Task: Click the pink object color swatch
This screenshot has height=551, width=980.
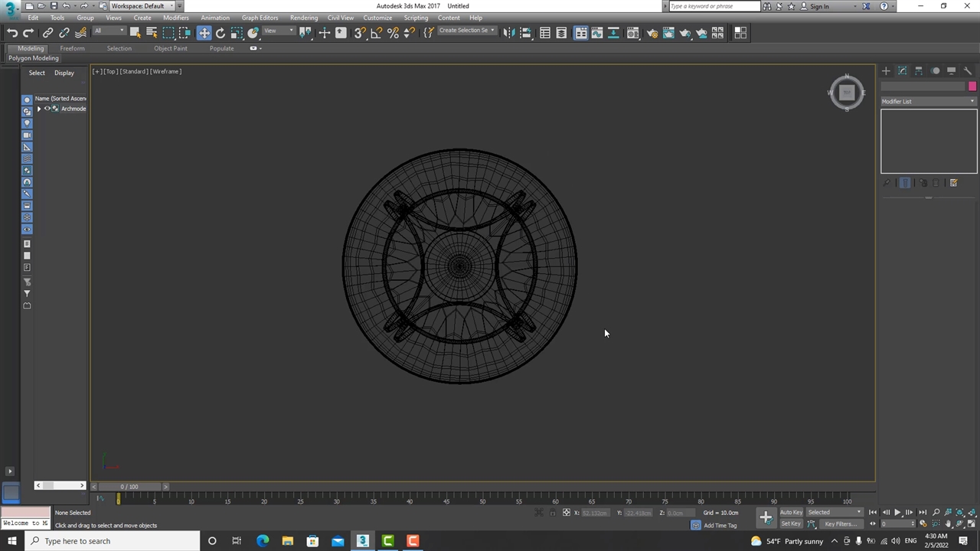Action: click(x=972, y=86)
